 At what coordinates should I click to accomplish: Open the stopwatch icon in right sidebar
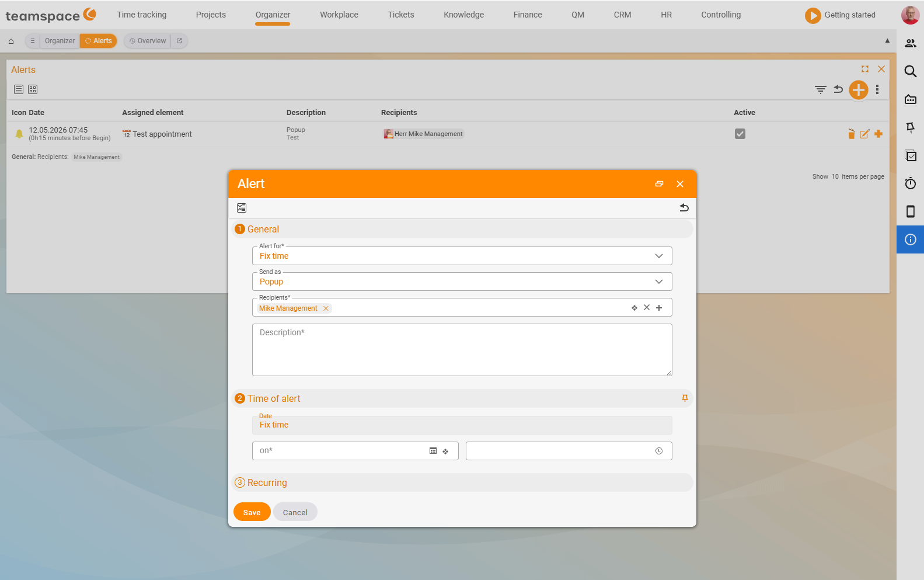910,183
